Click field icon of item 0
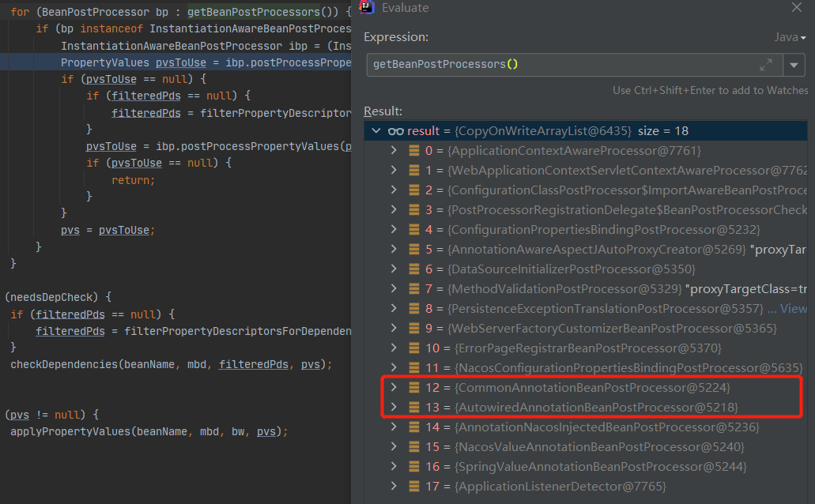Screen dimensions: 815x504 413,151
